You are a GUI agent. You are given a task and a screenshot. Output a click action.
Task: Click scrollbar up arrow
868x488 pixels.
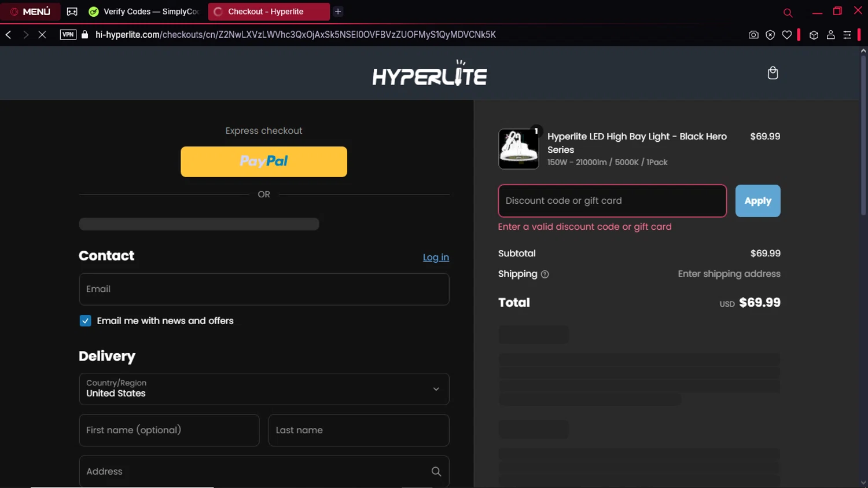pyautogui.click(x=863, y=51)
